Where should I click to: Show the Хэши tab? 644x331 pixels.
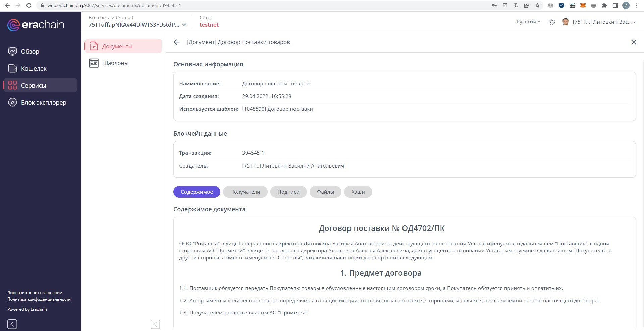coord(358,192)
